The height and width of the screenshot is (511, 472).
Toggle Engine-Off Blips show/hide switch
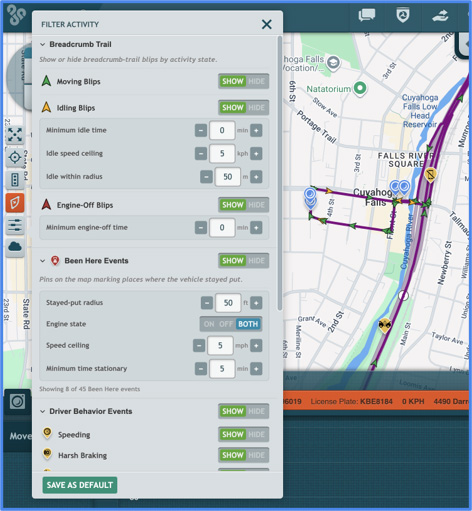244,205
